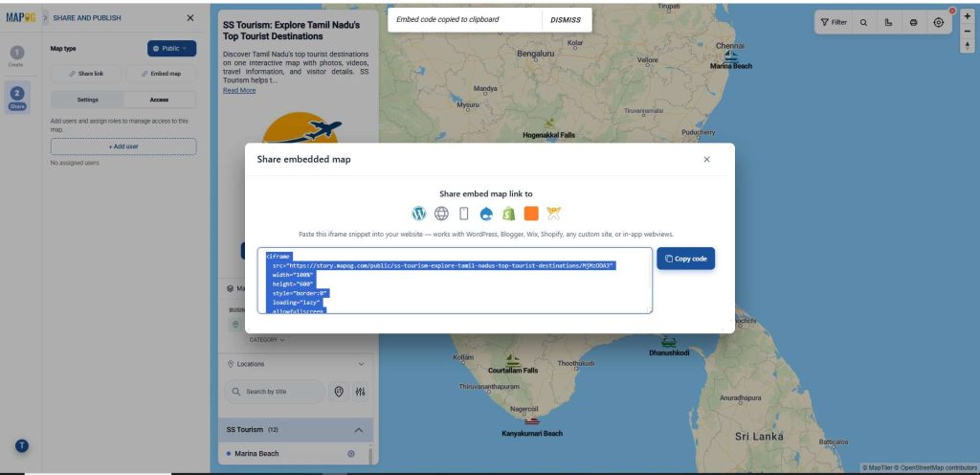
Task: Click the print map icon
Action: 914,22
